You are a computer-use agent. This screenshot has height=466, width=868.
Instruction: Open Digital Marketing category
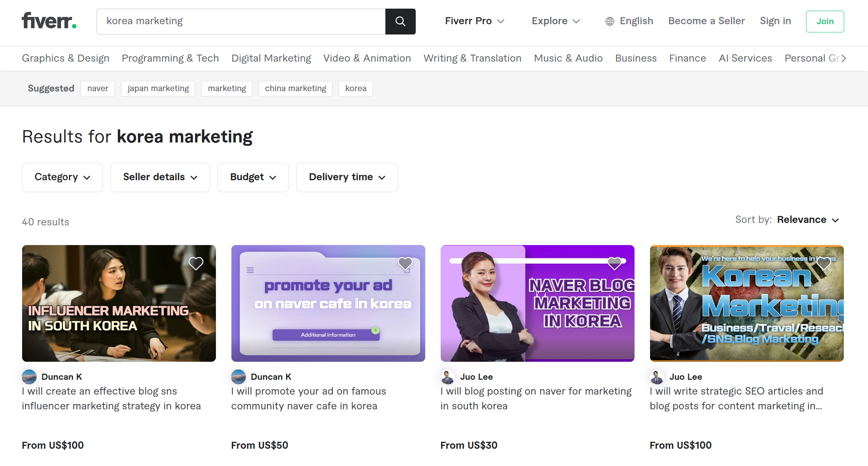click(x=271, y=58)
